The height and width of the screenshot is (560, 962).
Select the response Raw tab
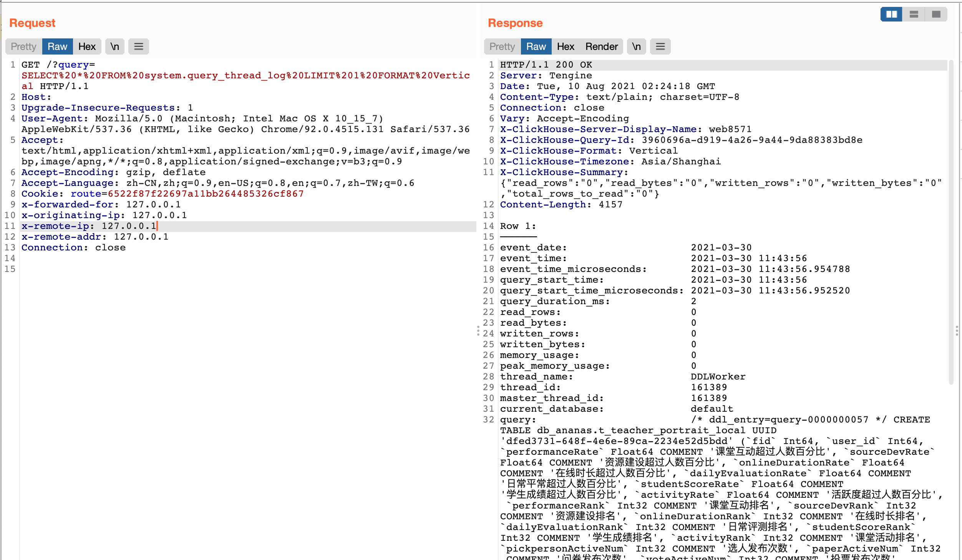536,46
